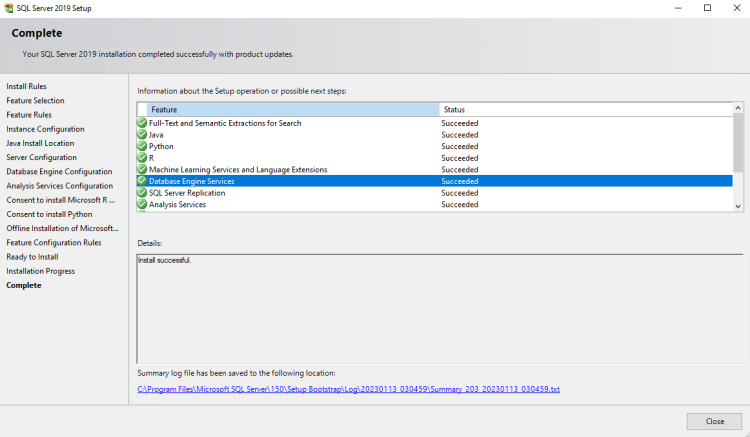The image size is (750, 437).
Task: Click Server Configuration step in sidebar
Action: point(41,157)
